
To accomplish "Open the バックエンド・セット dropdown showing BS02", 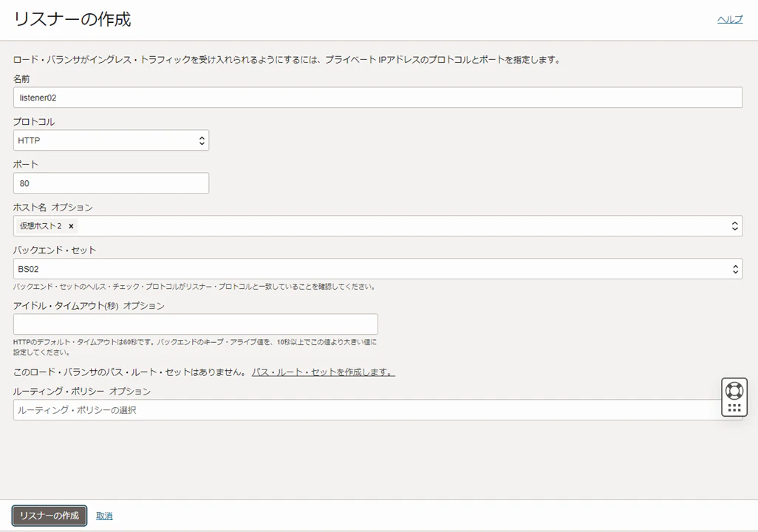I will tap(378, 269).
